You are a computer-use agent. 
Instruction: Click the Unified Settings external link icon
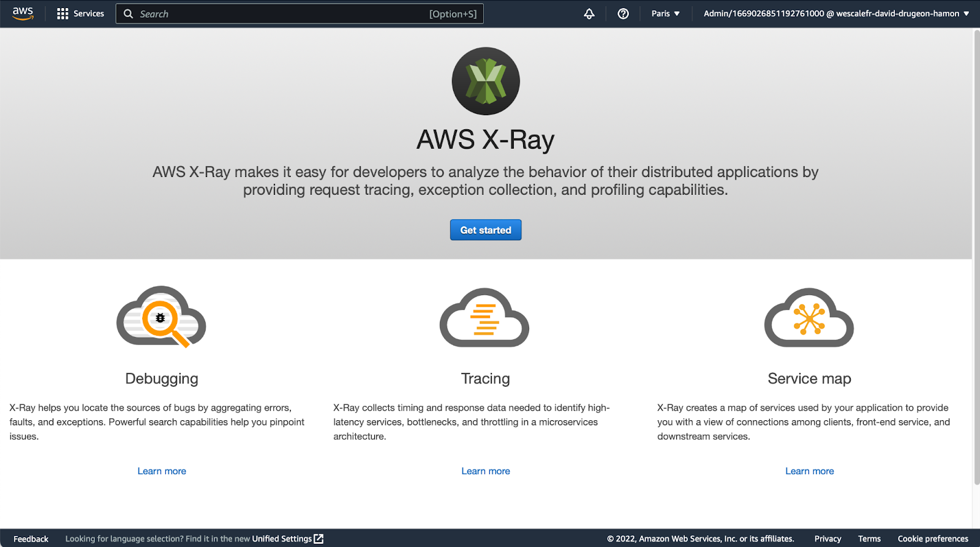pos(318,539)
